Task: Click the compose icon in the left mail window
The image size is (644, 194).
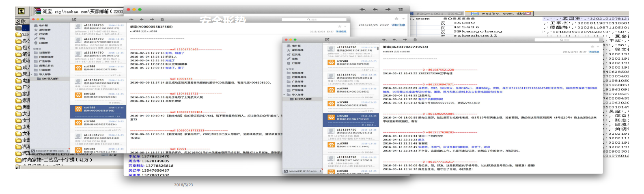Action: click(74, 19)
